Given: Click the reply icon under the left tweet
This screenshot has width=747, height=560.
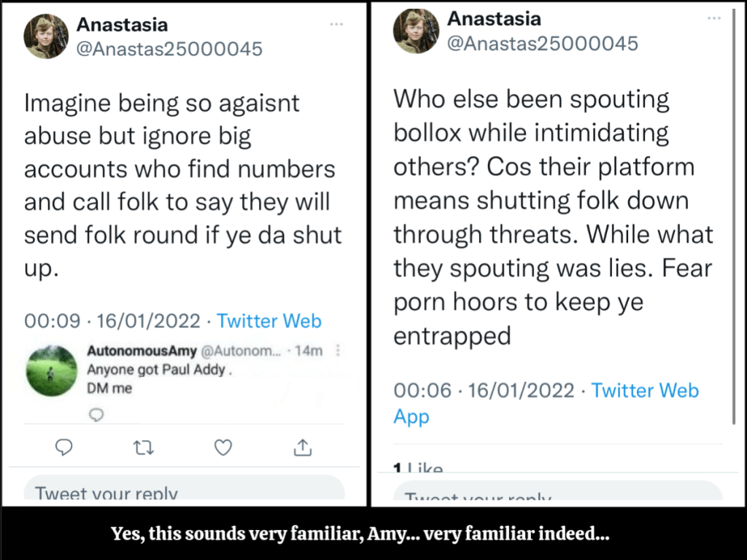Looking at the screenshot, I should [64, 447].
